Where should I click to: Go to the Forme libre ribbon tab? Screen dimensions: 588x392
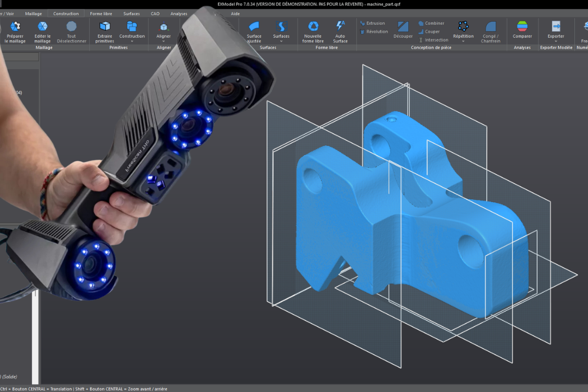[101, 13]
